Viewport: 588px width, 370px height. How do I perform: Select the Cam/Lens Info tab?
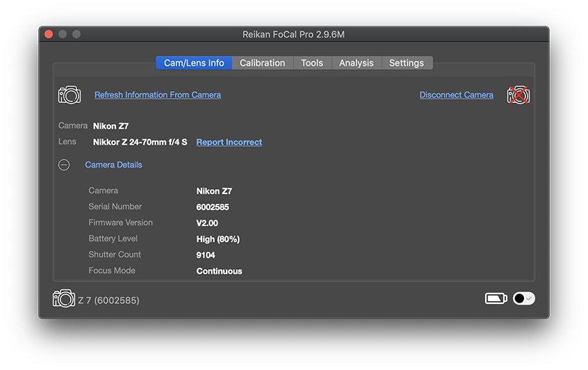click(x=194, y=63)
